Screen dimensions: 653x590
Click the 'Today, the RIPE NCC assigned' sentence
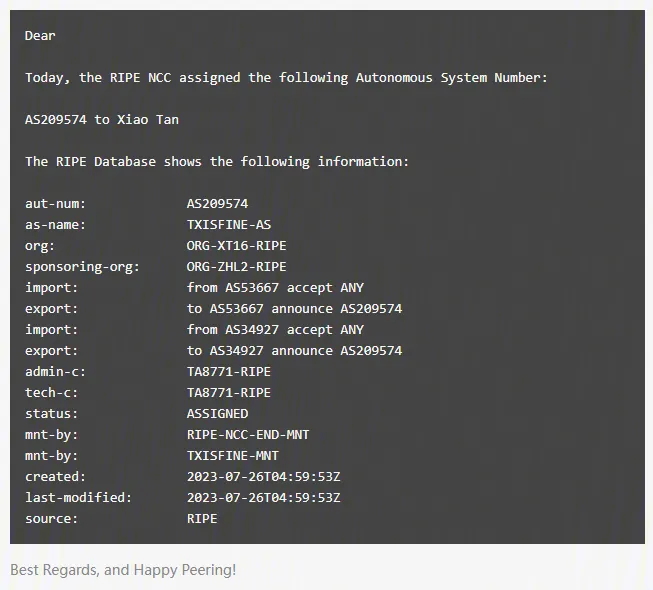coord(286,78)
